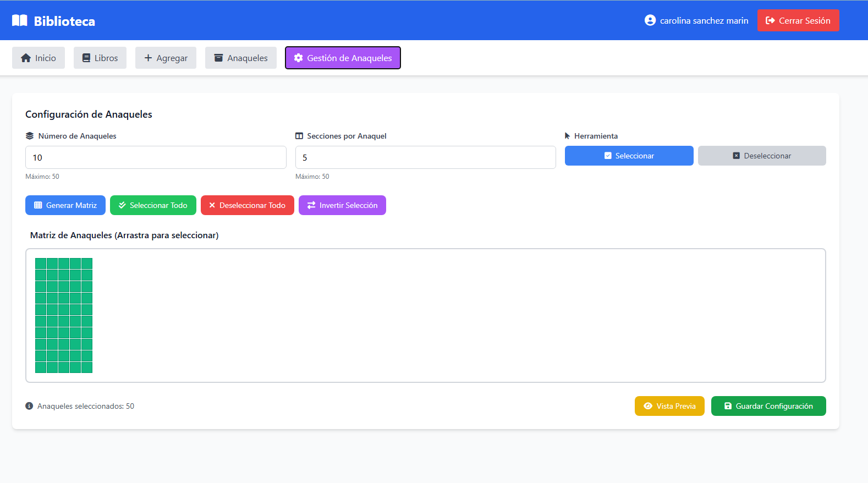The height and width of the screenshot is (483, 868).
Task: Click the archive box icon on Anaqueles
Action: pos(218,58)
